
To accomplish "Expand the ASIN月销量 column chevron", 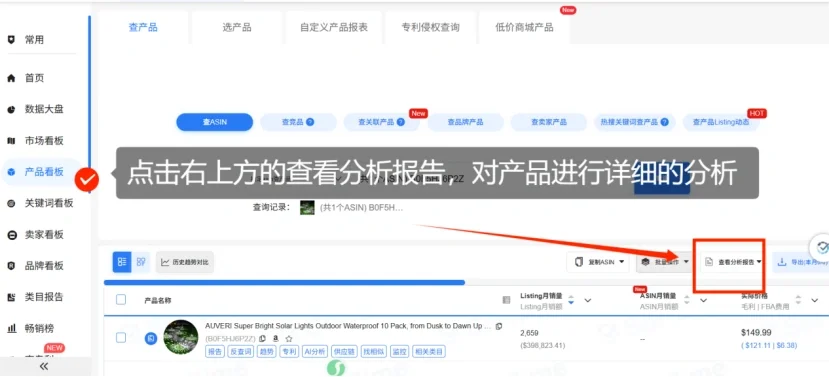I will click(x=703, y=300).
